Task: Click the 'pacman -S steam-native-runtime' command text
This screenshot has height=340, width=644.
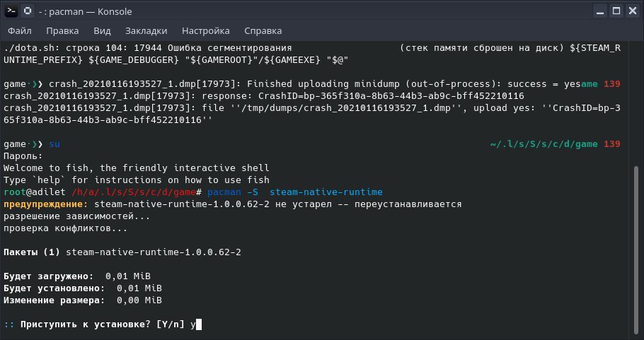Action: pyautogui.click(x=295, y=192)
